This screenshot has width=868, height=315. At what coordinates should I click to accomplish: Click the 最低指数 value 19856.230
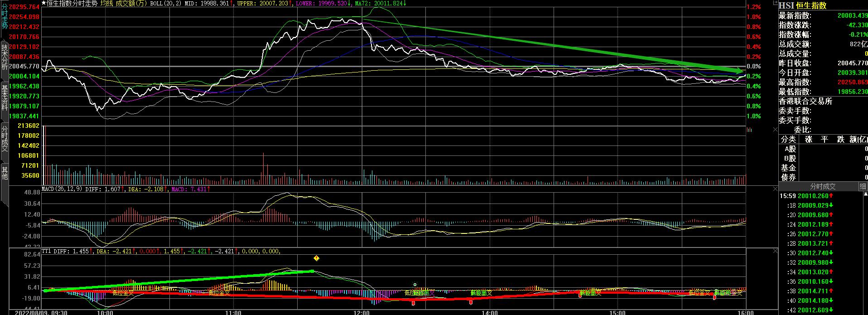coord(853,92)
